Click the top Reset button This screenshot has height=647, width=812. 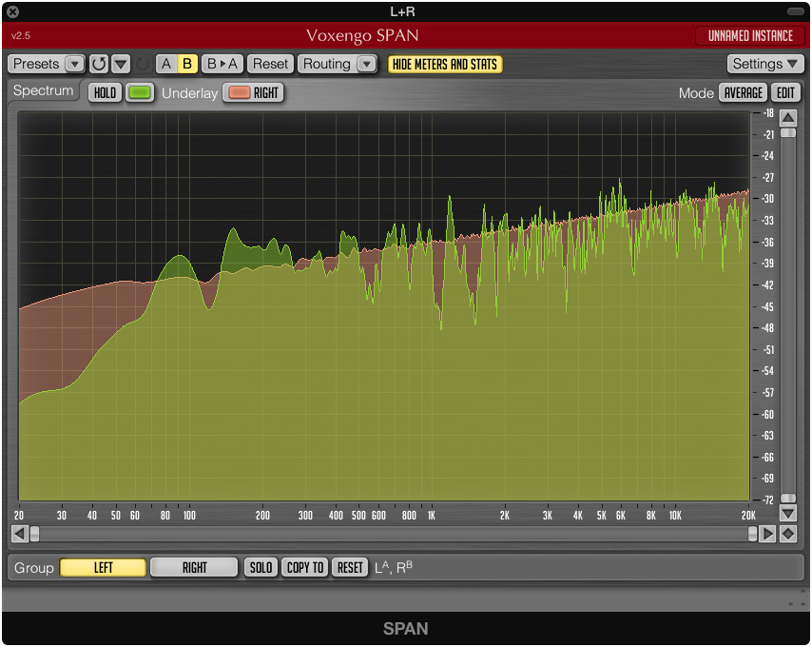pos(270,65)
